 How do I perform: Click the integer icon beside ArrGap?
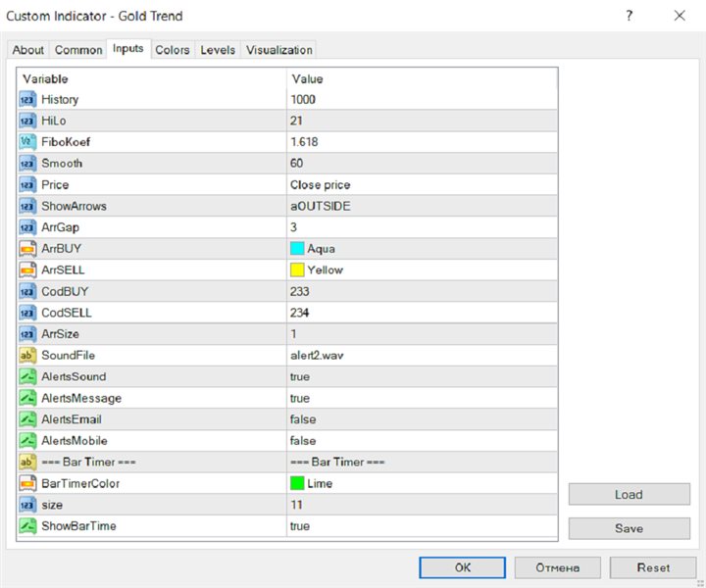point(27,227)
